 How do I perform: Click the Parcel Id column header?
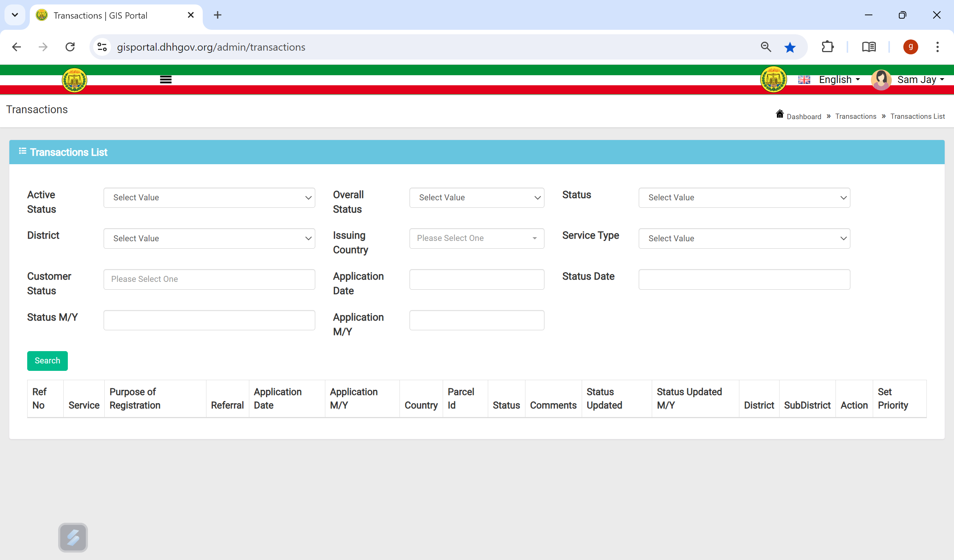465,398
